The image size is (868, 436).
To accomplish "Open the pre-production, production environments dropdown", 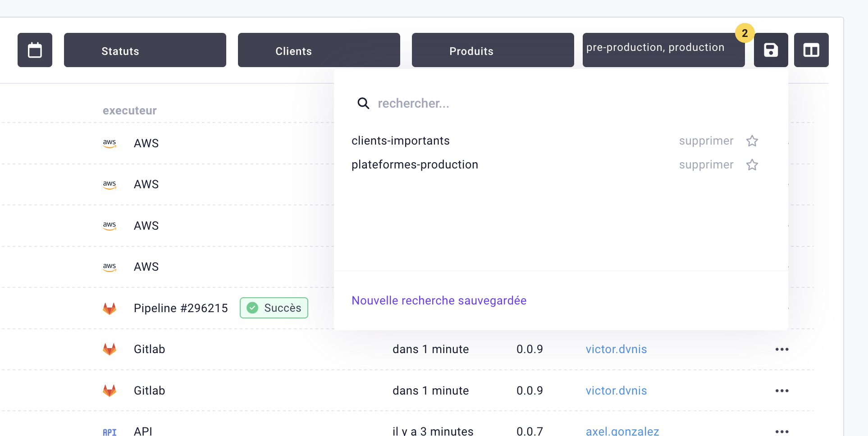I will click(663, 50).
